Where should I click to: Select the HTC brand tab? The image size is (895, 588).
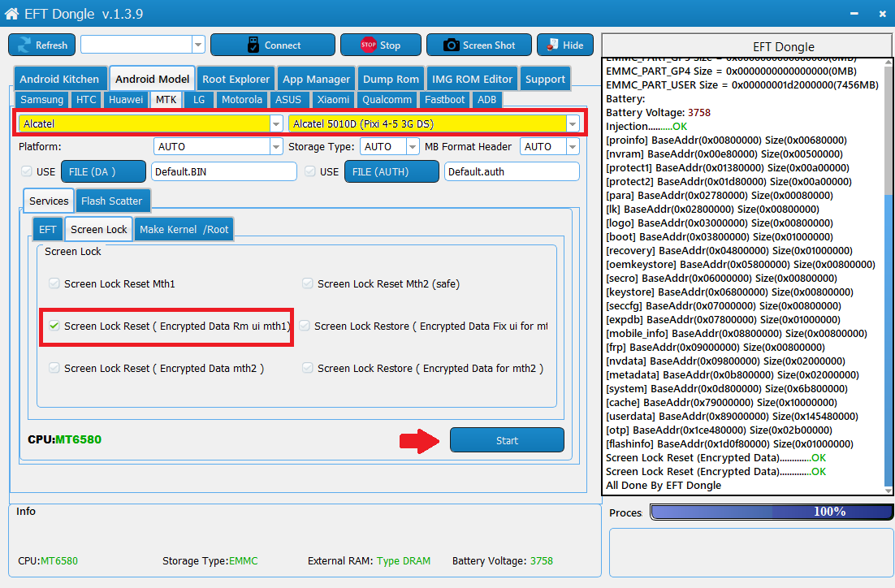point(86,100)
